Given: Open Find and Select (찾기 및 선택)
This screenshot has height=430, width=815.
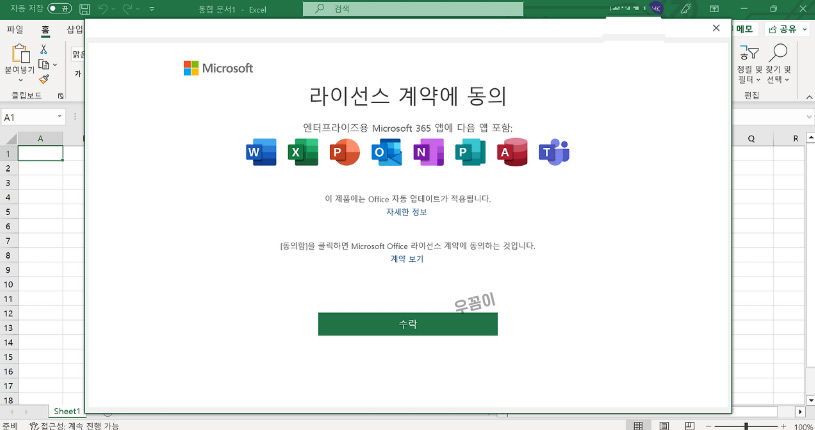Looking at the screenshot, I should (778, 64).
